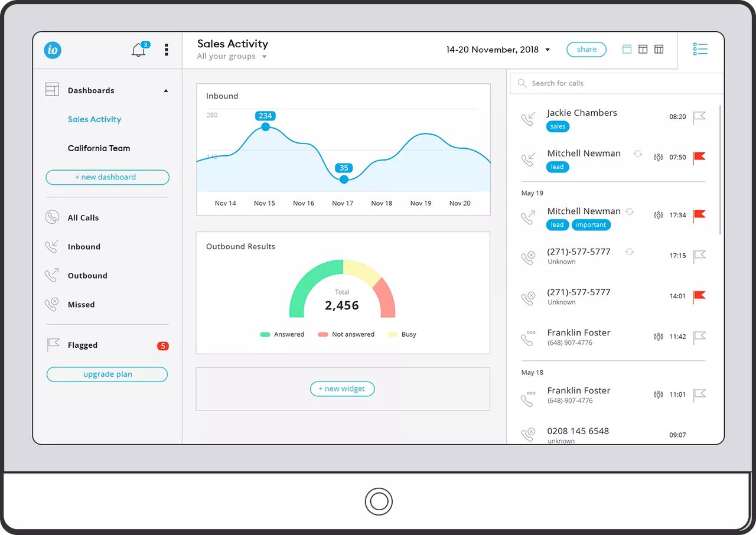Switch to three-column layout icon

[x=659, y=50]
